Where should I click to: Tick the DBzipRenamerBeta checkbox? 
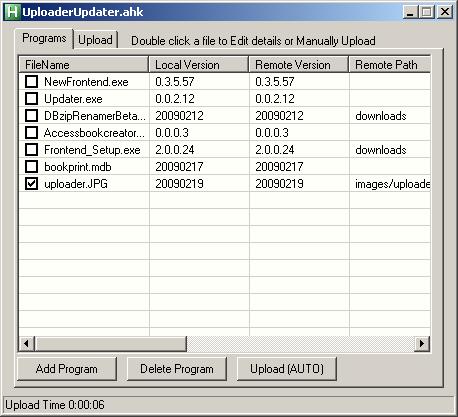[31, 115]
